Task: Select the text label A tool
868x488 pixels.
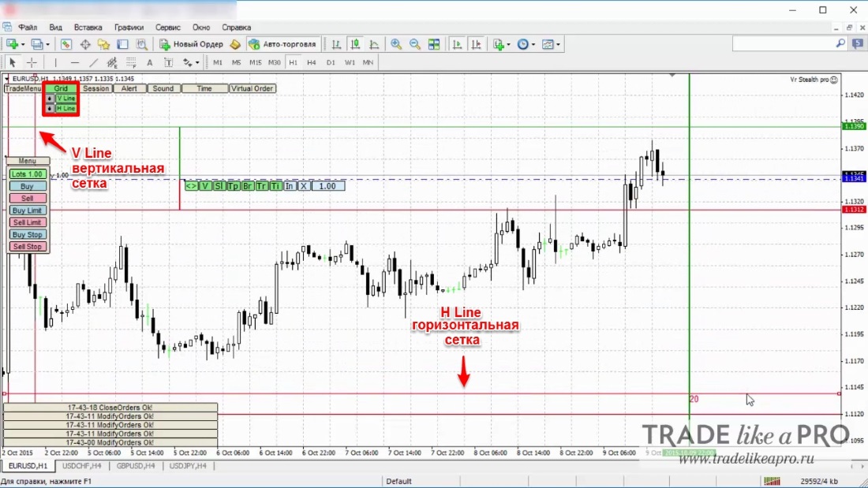Action: pyautogui.click(x=149, y=62)
